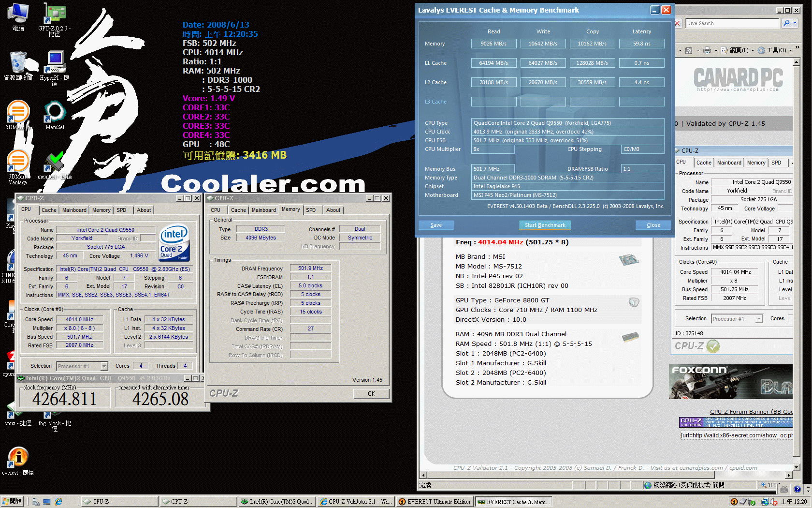Screen dimensions: 812x508
Task: Click OK button in CPU-Z memory window
Action: [371, 394]
